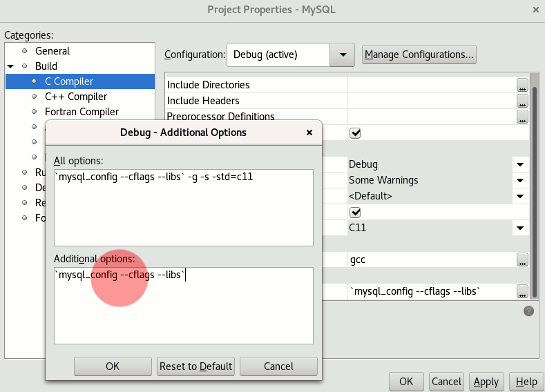This screenshot has width=545, height=392.
Task: Click OK in Project Properties window
Action: pyautogui.click(x=406, y=382)
